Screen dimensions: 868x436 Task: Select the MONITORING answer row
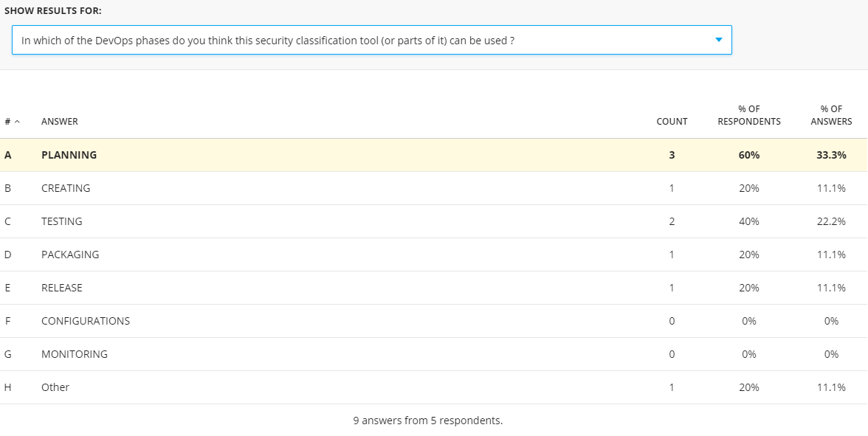click(75, 354)
